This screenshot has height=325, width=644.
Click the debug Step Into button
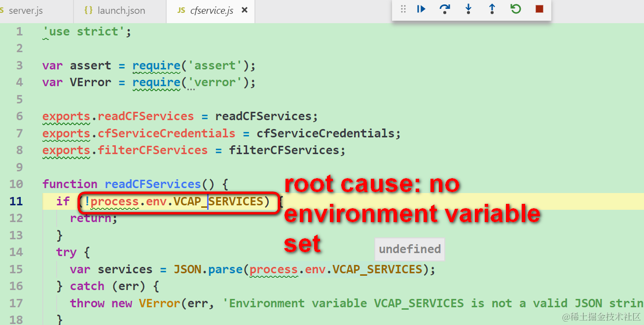pos(468,9)
